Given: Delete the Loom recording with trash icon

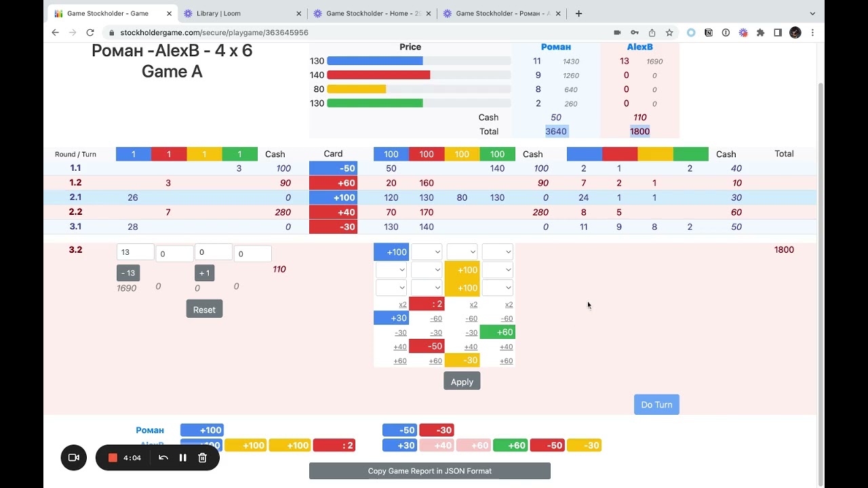Looking at the screenshot, I should [x=202, y=457].
